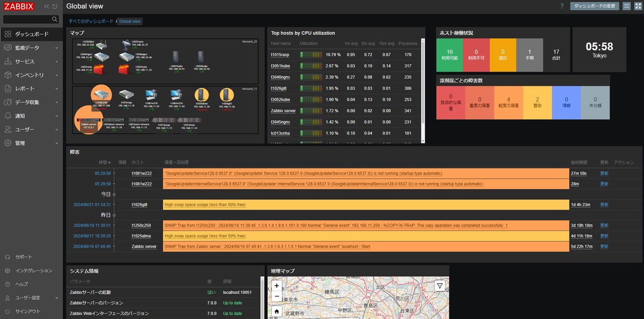The height and width of the screenshot is (319, 644).
Task: Click t3051kube server icon on map
Action: (x=175, y=56)
